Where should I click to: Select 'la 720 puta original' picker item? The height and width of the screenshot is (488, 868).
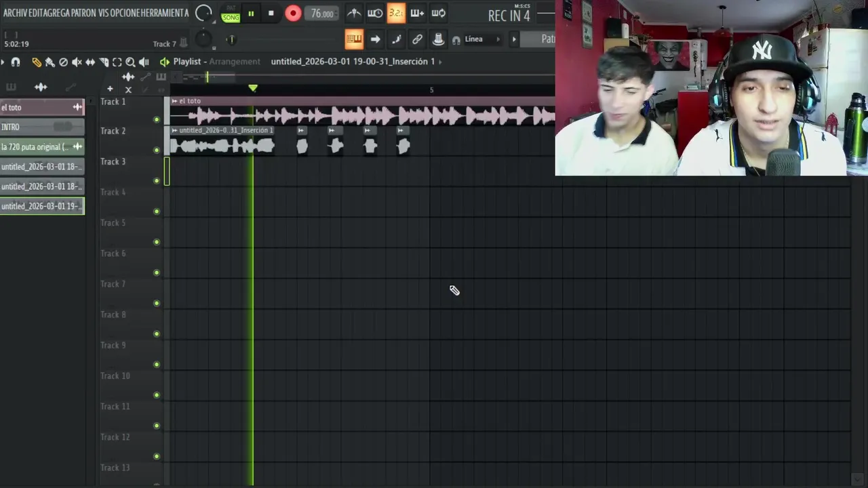click(x=42, y=146)
